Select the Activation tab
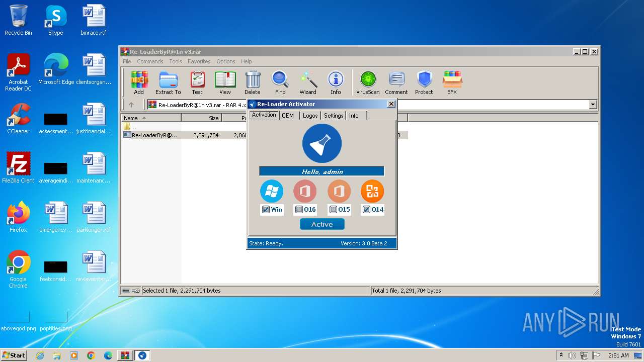This screenshot has width=644, height=362. tap(264, 115)
